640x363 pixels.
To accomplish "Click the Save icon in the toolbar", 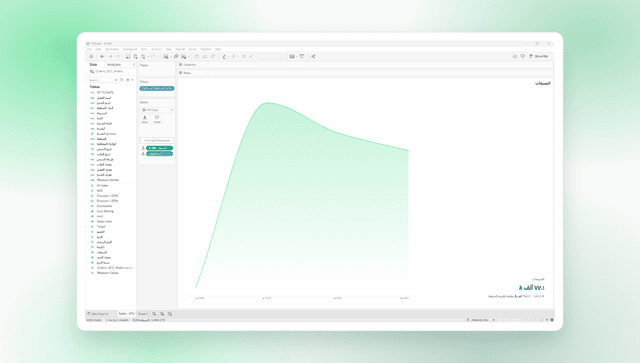I will click(x=128, y=56).
